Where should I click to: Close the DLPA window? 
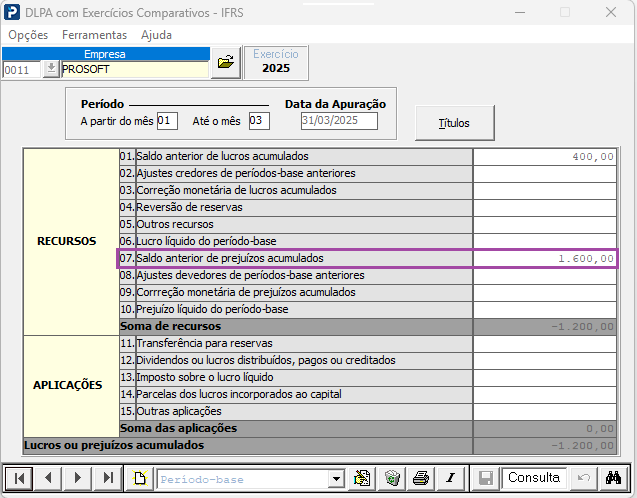[x=611, y=12]
